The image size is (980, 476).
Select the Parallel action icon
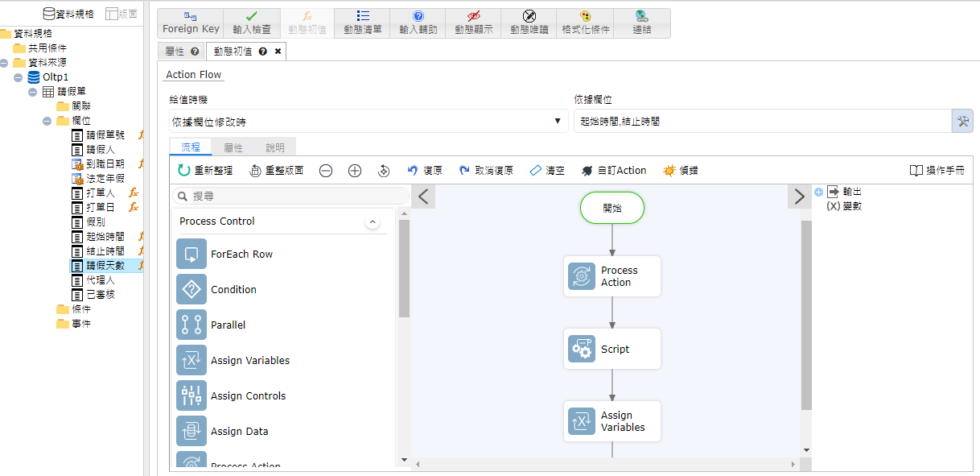[191, 325]
